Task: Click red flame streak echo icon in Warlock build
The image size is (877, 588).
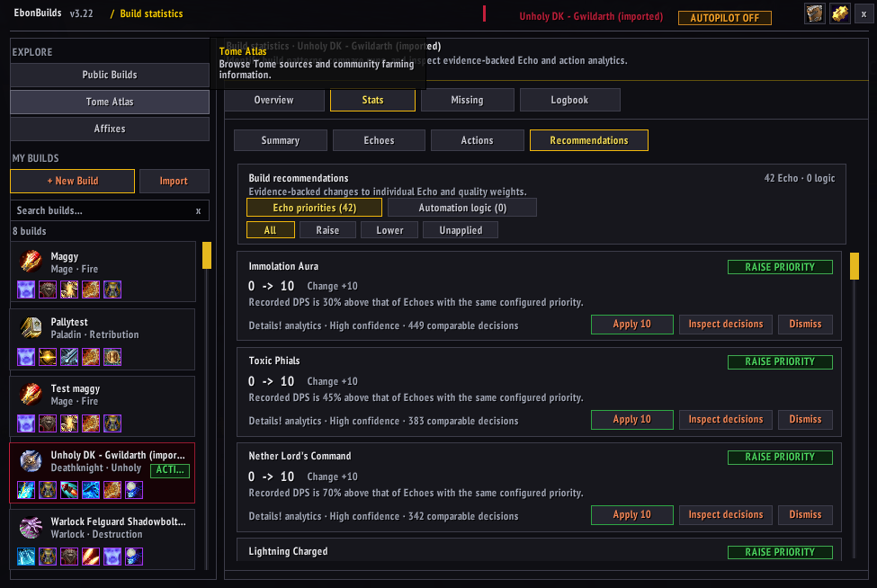Action: tap(91, 557)
